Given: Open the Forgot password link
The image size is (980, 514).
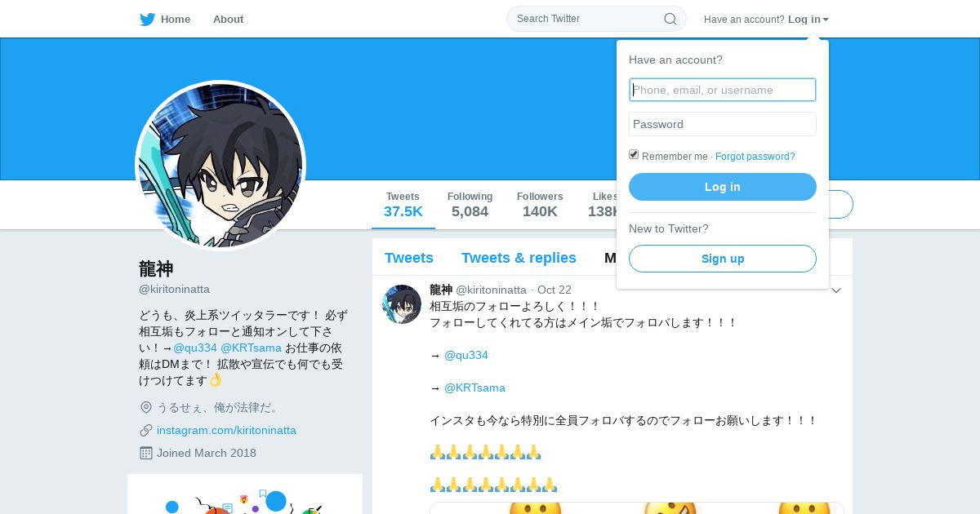Looking at the screenshot, I should click(755, 157).
